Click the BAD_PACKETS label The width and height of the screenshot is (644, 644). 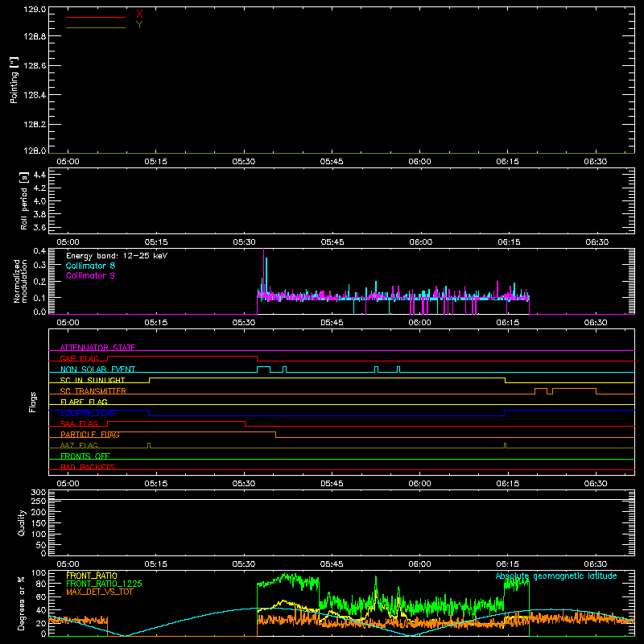[88, 467]
